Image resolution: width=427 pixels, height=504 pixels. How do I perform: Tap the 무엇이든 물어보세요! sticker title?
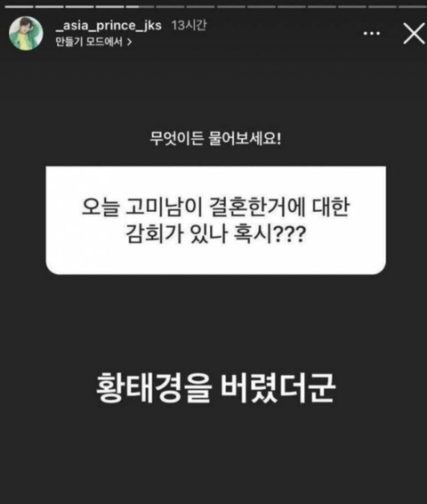point(215,139)
